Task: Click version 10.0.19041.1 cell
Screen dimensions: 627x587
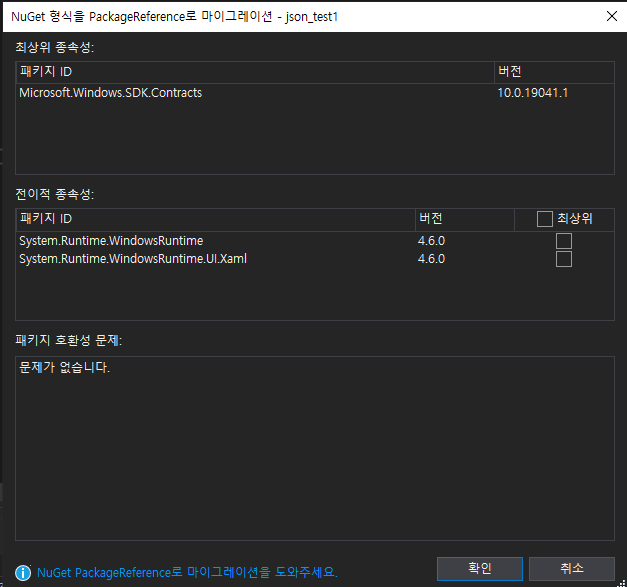Action: [x=533, y=93]
